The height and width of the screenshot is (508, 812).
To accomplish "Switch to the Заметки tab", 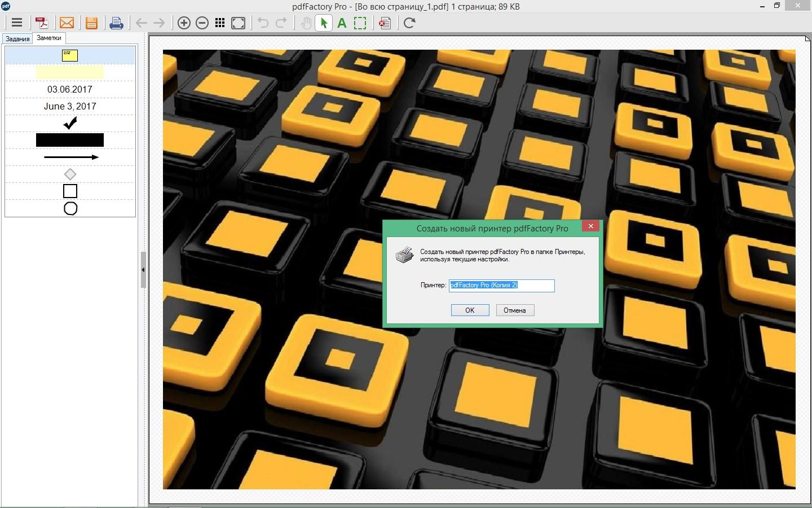I will [49, 38].
